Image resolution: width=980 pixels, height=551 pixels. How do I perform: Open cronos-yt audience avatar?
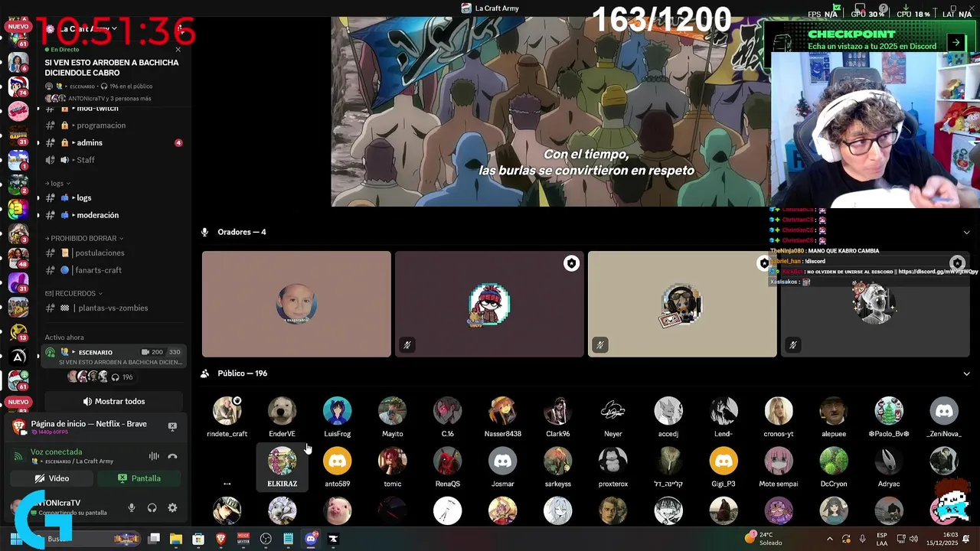coord(778,411)
